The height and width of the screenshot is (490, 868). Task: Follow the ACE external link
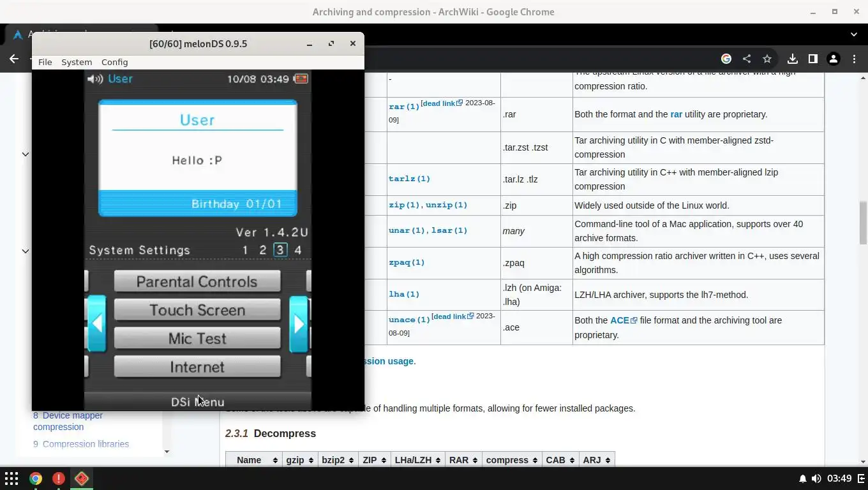click(624, 320)
